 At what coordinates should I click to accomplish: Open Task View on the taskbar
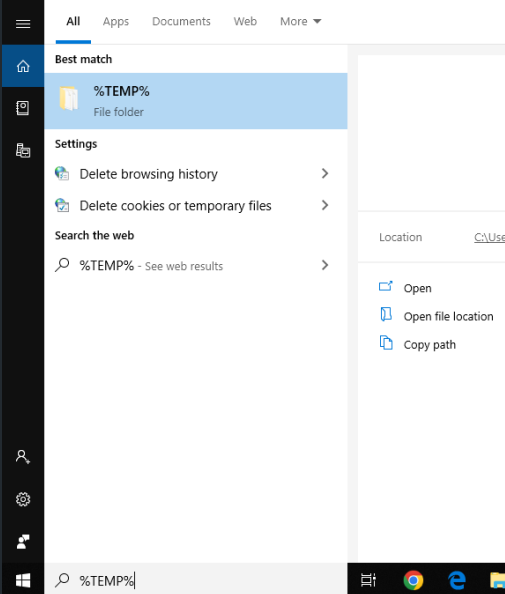coord(368,580)
